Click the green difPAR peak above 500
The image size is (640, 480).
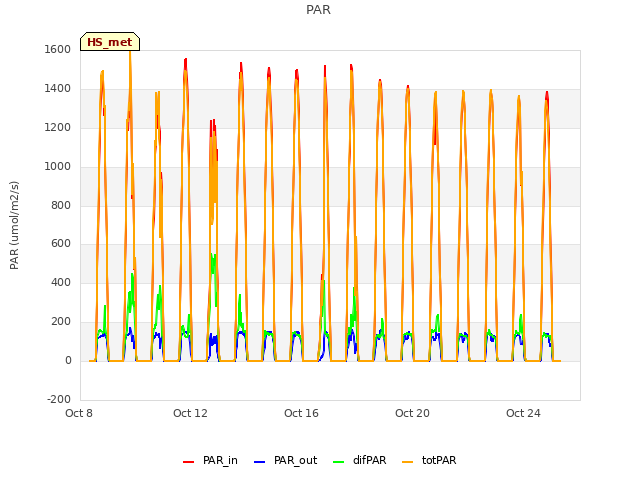click(213, 257)
